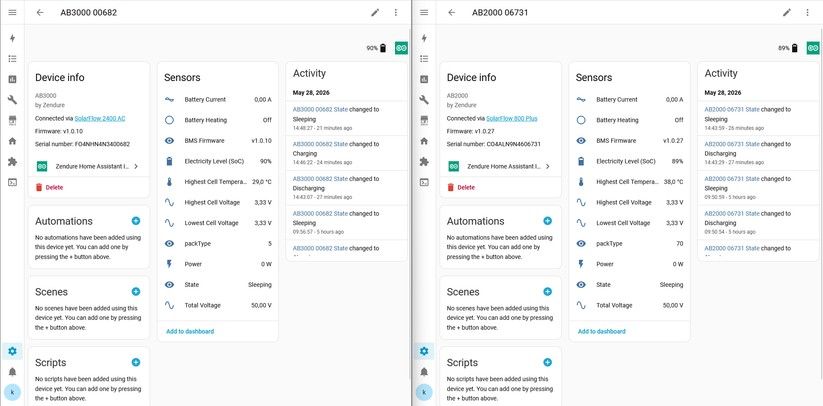Open History chart icon in AB3000 sidebar
The width and height of the screenshot is (823, 406).
tap(13, 79)
